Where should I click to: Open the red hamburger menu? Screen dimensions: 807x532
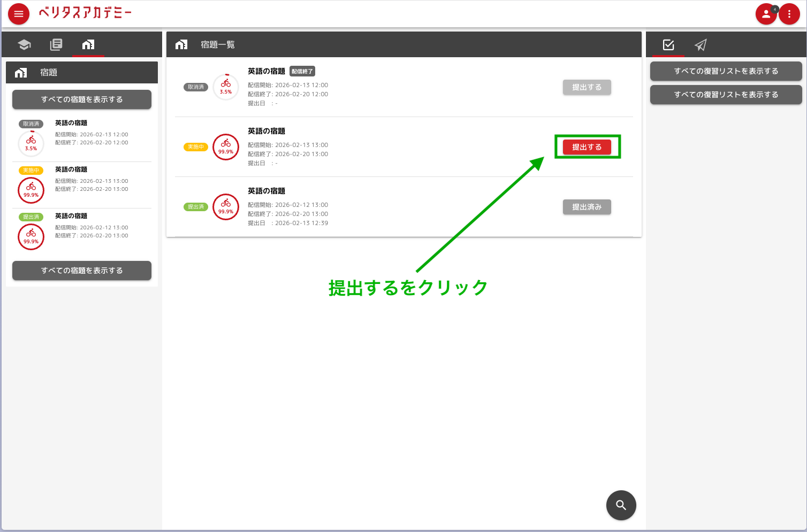tap(19, 14)
